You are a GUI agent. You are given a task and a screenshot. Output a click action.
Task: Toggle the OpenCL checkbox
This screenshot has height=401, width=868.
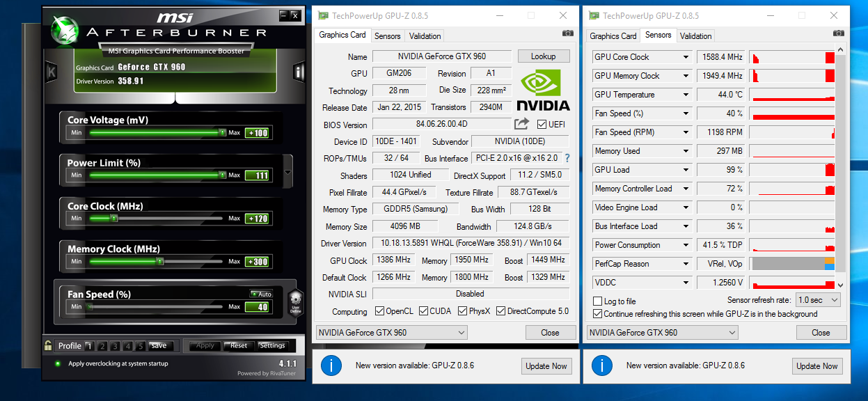pos(379,311)
